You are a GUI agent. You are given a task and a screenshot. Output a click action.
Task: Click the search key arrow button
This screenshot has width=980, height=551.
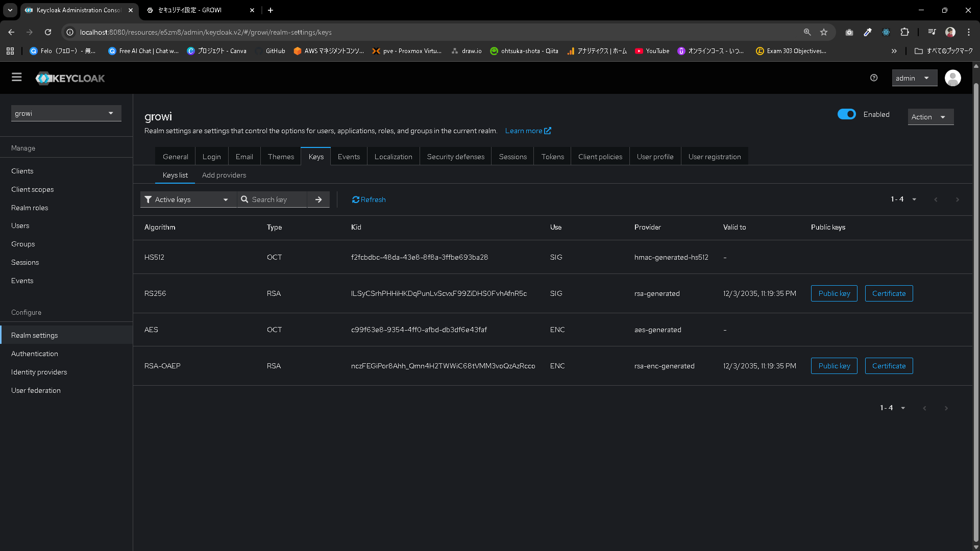coord(318,199)
